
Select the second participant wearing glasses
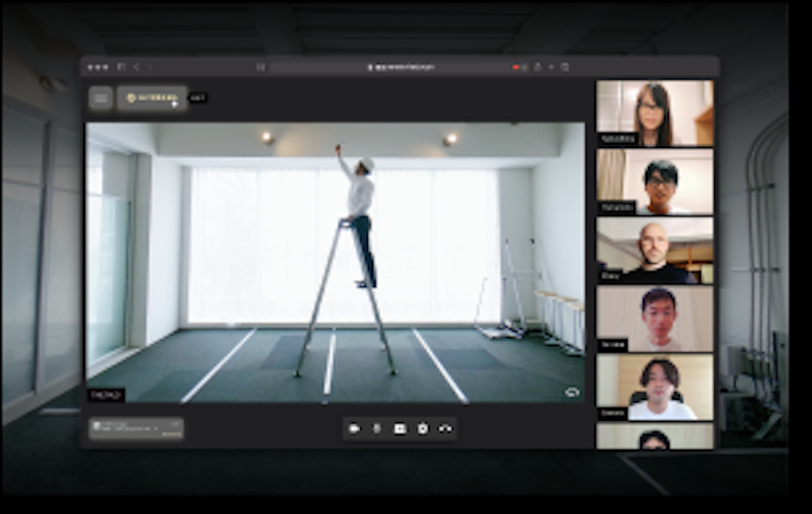pyautogui.click(x=654, y=182)
